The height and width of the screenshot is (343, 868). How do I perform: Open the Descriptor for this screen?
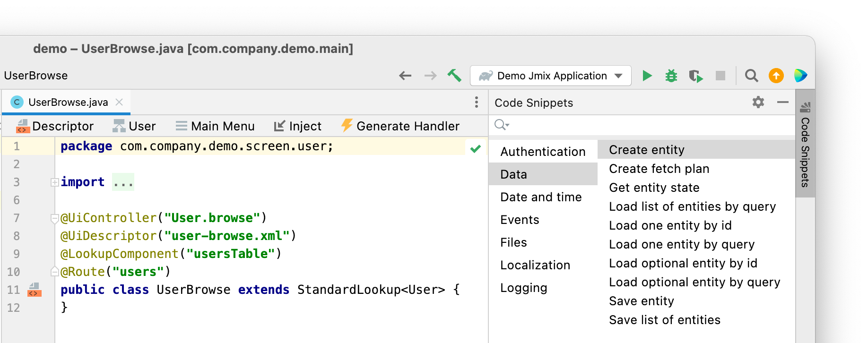(55, 126)
